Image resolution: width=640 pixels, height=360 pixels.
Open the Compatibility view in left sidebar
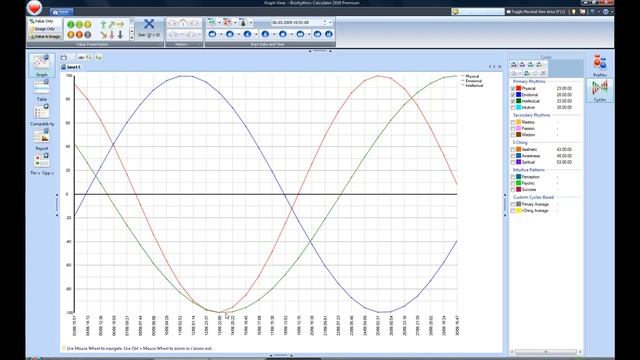click(42, 115)
